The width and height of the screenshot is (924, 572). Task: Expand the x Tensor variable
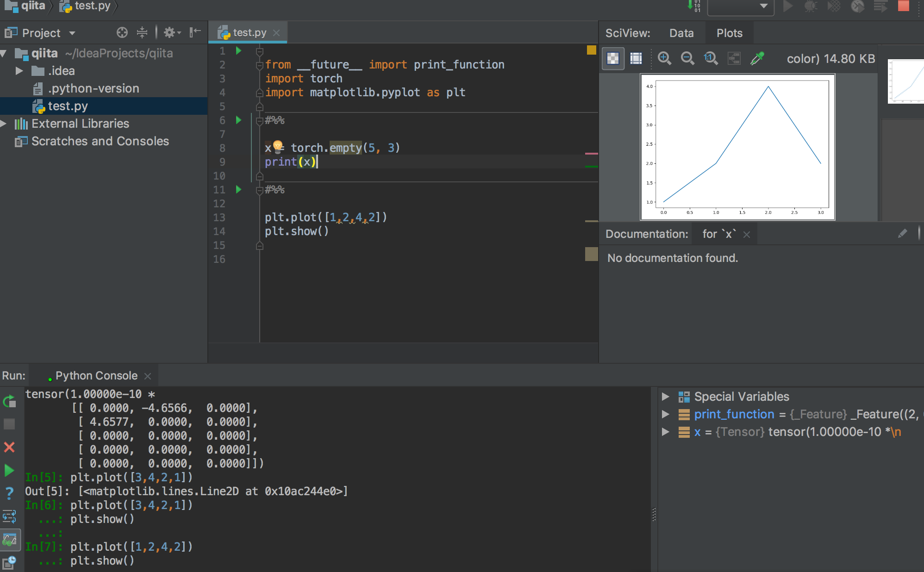(665, 432)
